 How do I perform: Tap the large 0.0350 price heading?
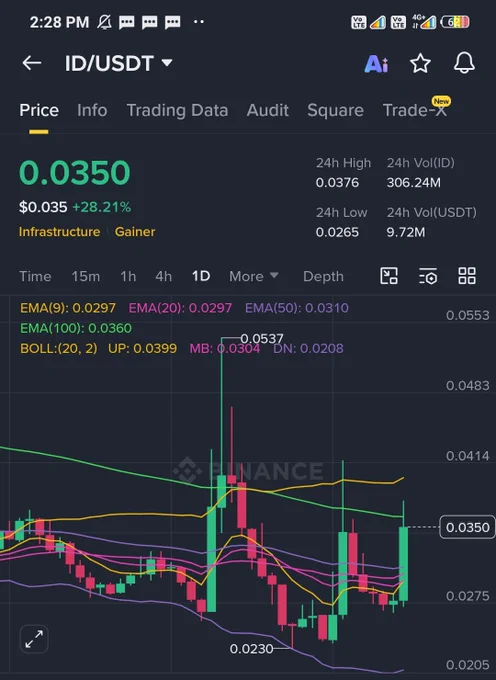pos(75,173)
